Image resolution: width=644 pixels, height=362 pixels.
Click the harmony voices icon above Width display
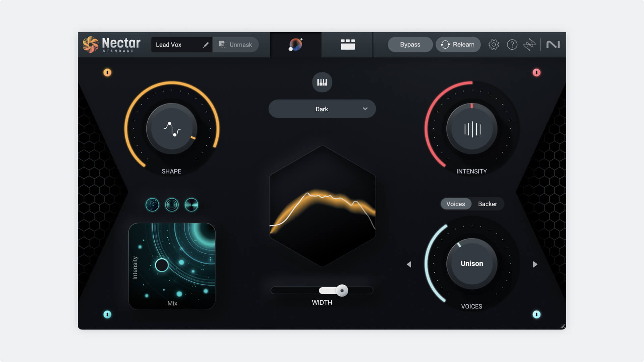coord(322,82)
